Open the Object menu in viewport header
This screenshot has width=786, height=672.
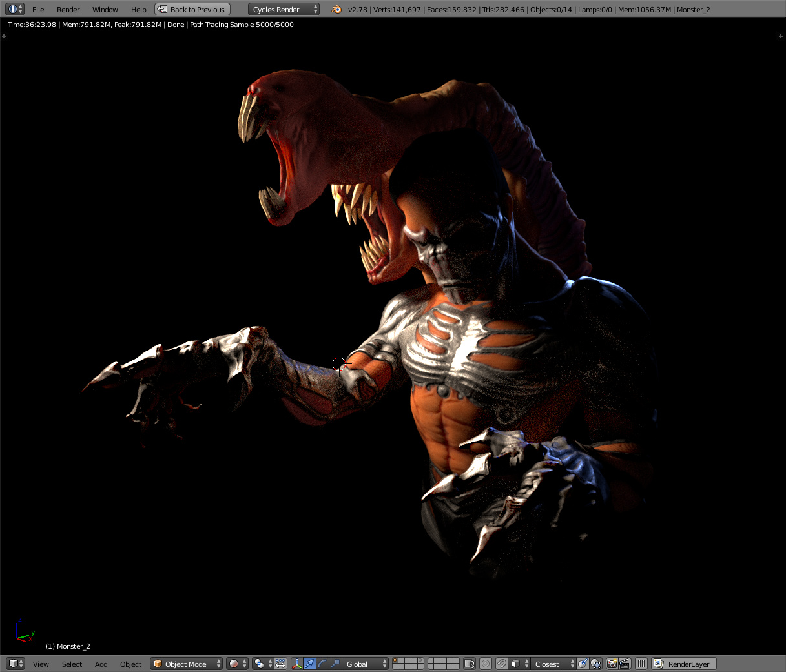point(130,664)
